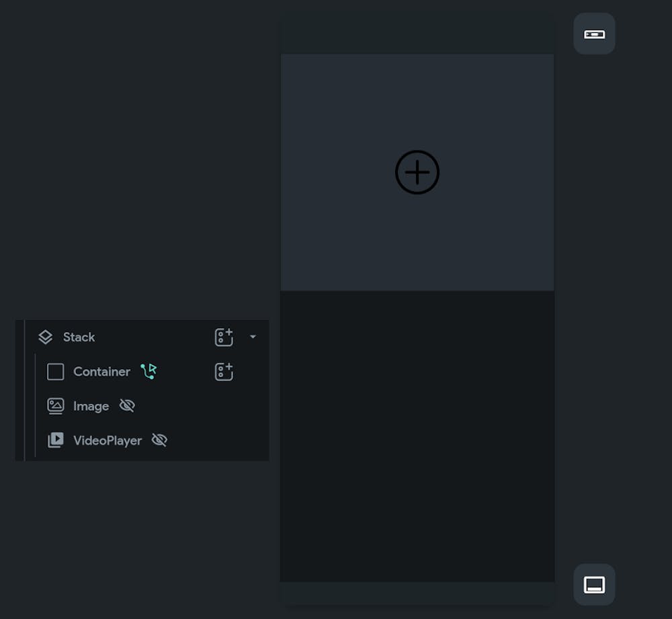The image size is (672, 619).
Task: Click the VideoPlayer widget type icon
Action: point(55,440)
